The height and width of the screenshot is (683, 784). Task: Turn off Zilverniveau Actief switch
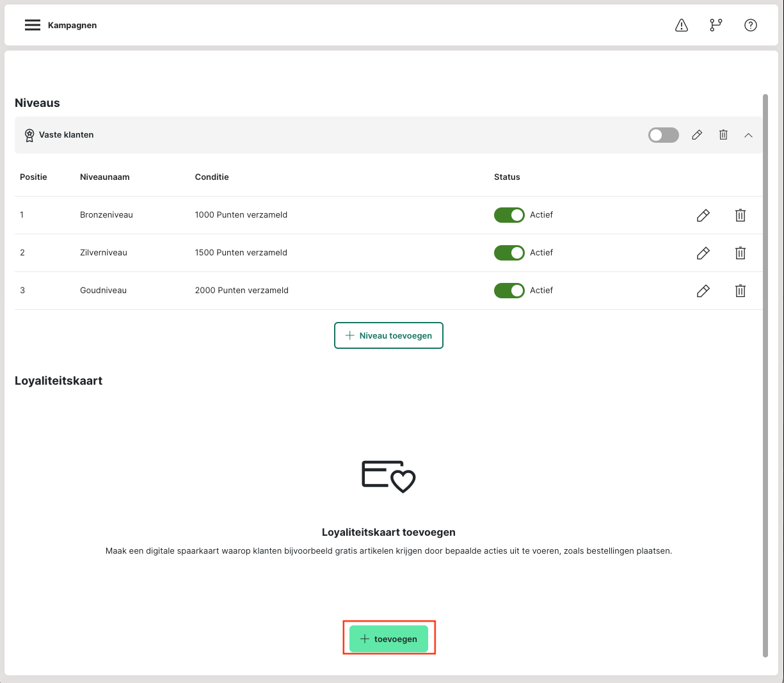click(x=509, y=253)
